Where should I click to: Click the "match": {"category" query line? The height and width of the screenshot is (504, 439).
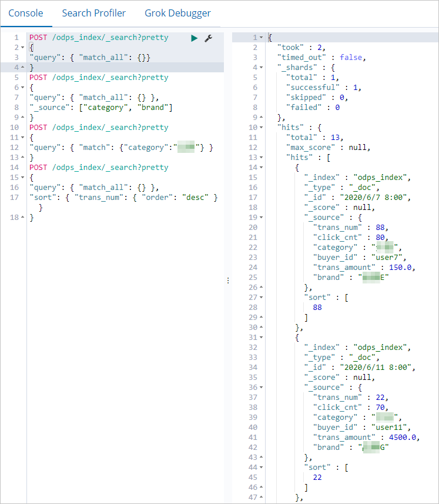(x=122, y=148)
